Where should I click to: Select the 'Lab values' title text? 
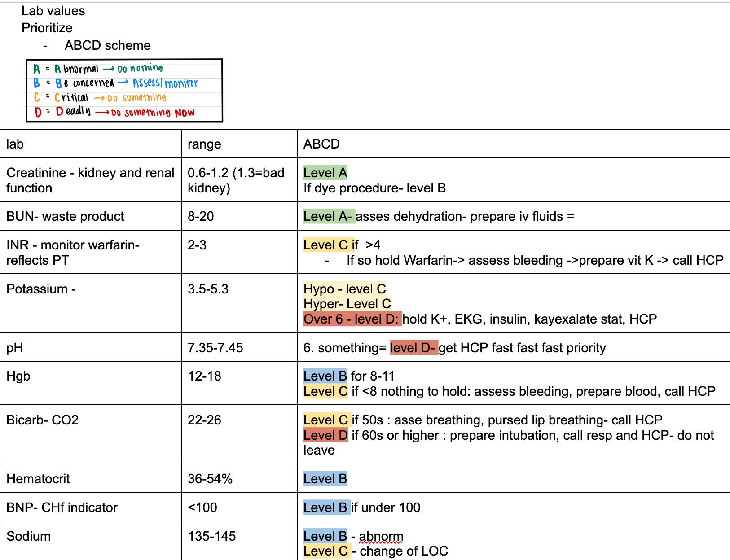pos(53,11)
